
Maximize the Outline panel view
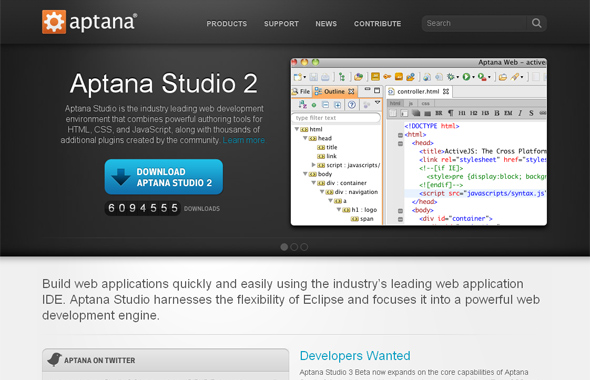coord(377,90)
